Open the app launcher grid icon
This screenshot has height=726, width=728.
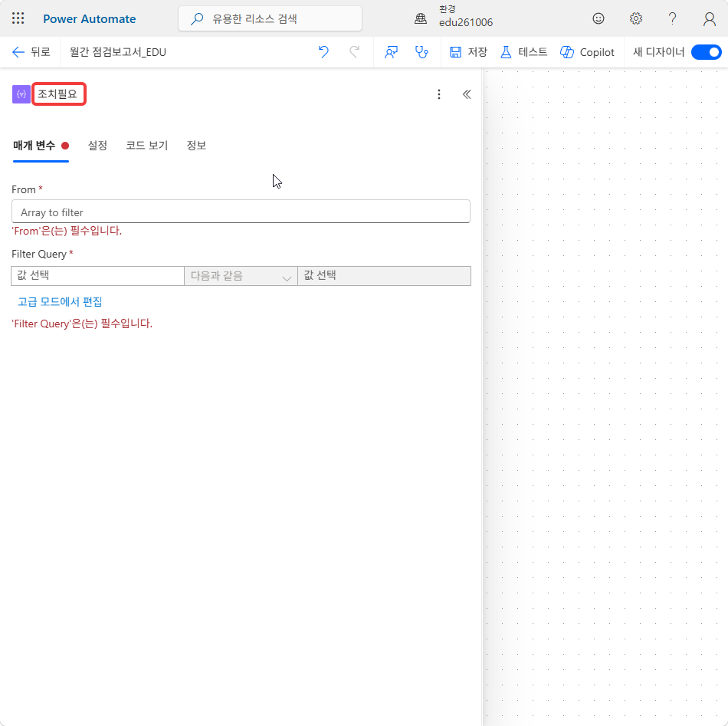[x=18, y=18]
